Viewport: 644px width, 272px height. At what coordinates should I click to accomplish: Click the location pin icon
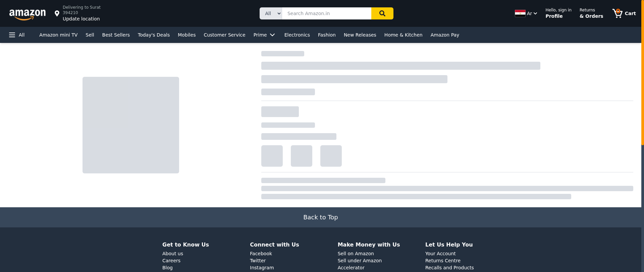point(57,13)
